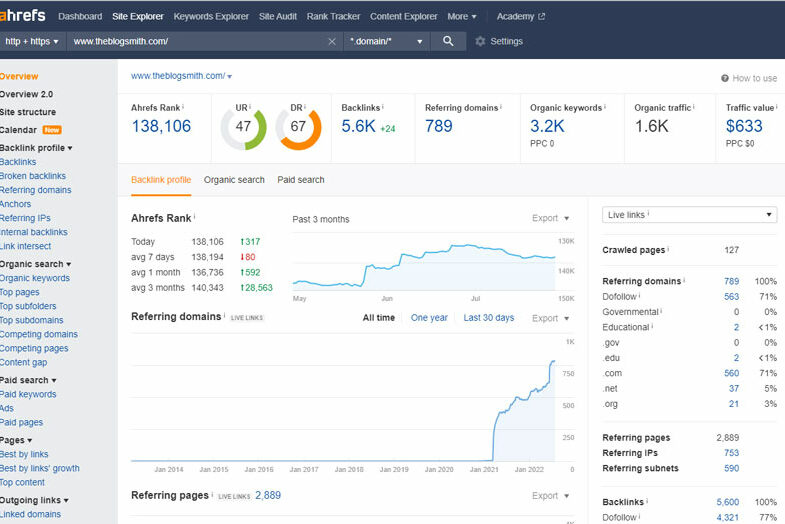
Task: Switch to the Paid search tab
Action: point(301,180)
